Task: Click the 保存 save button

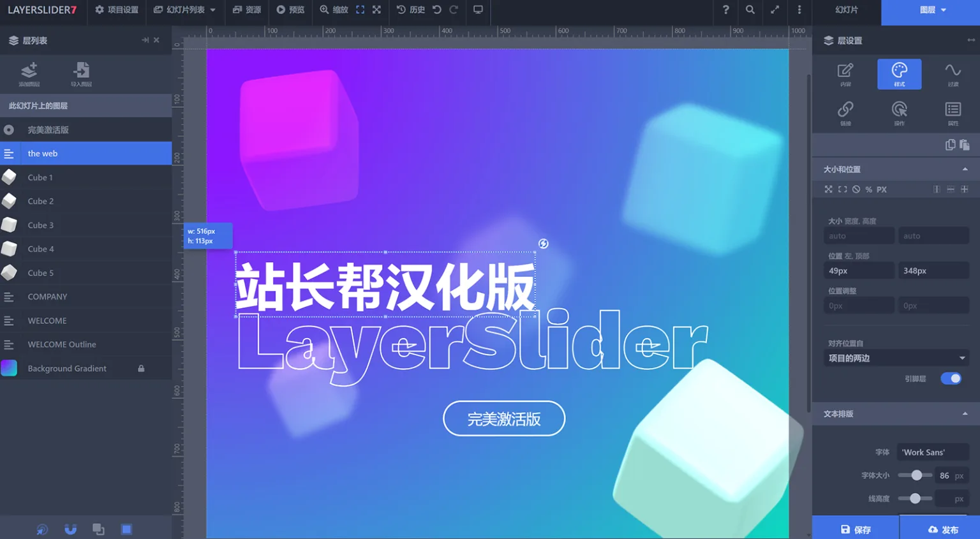Action: (856, 529)
